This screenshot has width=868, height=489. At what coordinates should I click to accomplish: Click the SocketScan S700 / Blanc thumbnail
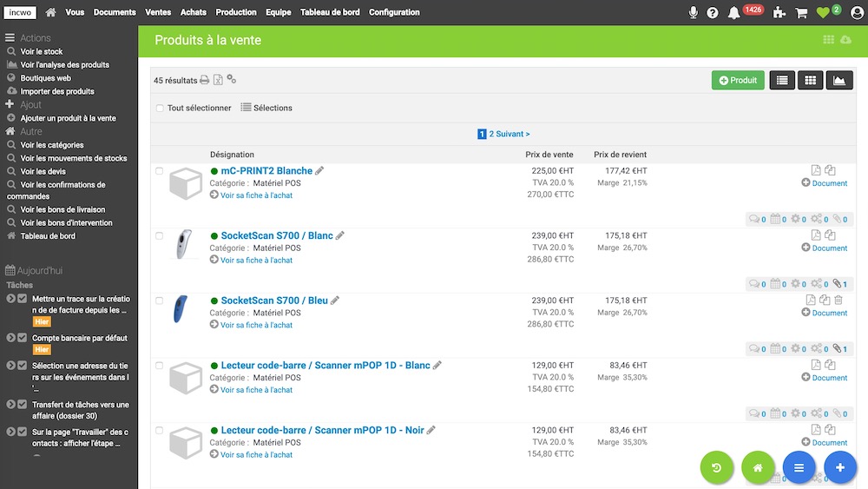[184, 244]
